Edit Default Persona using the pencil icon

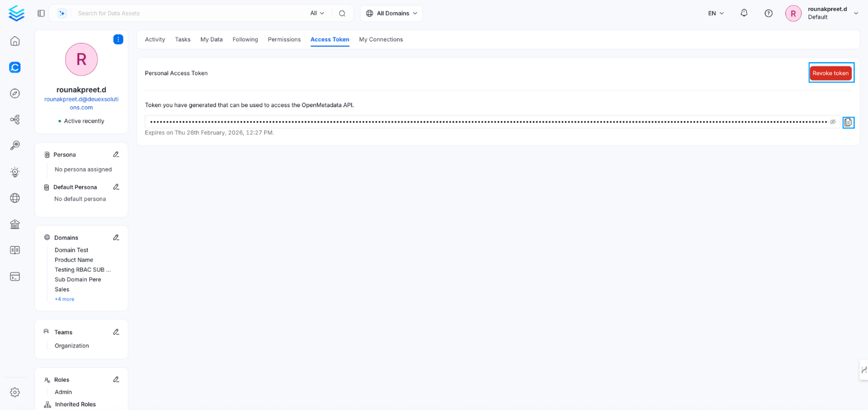(116, 187)
